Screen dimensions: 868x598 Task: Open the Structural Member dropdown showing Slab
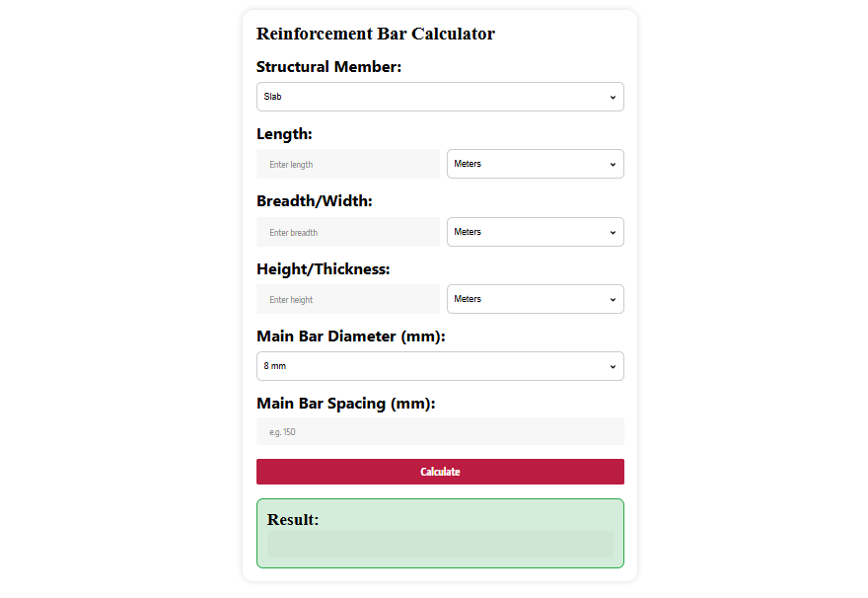pos(440,97)
